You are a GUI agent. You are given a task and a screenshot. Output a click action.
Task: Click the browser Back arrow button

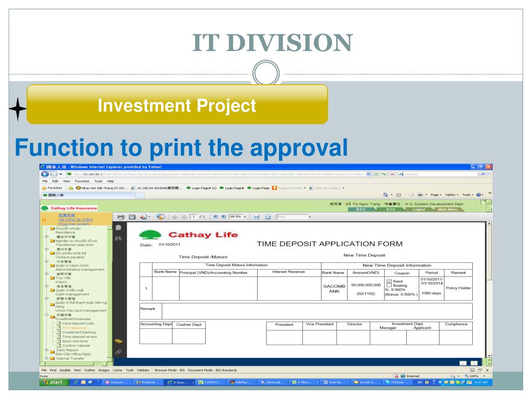45,174
